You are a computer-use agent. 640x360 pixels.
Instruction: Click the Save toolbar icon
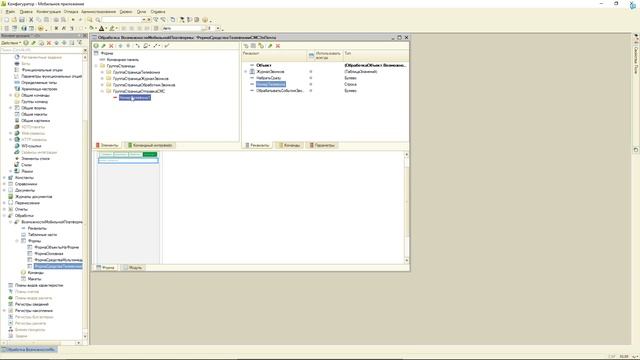[22, 20]
